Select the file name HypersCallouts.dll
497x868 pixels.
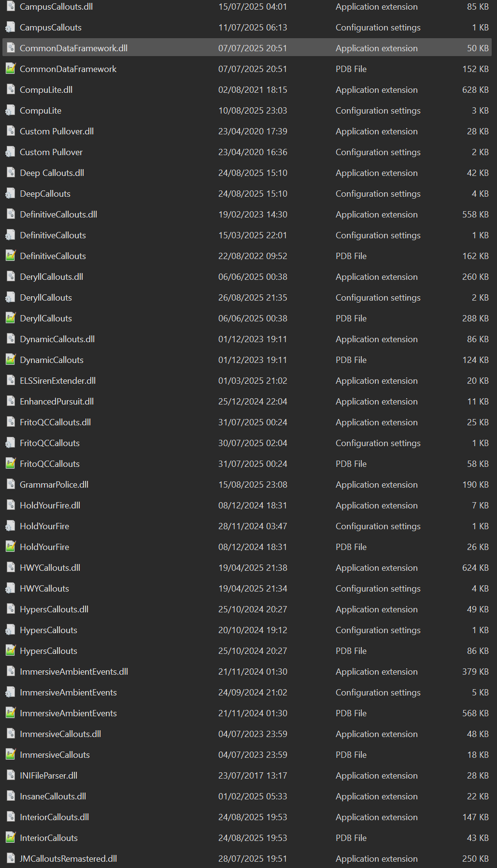tap(54, 609)
